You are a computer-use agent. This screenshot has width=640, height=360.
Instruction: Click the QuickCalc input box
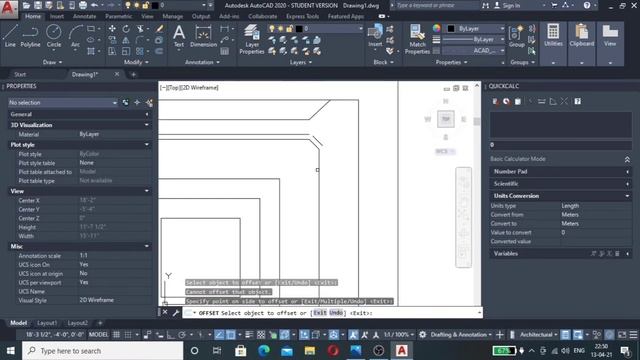point(560,144)
